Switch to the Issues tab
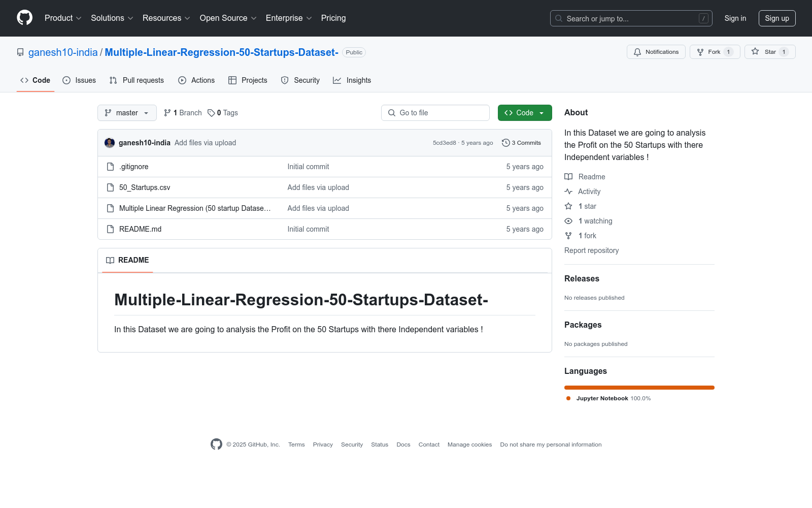The width and height of the screenshot is (812, 508). 79,80
